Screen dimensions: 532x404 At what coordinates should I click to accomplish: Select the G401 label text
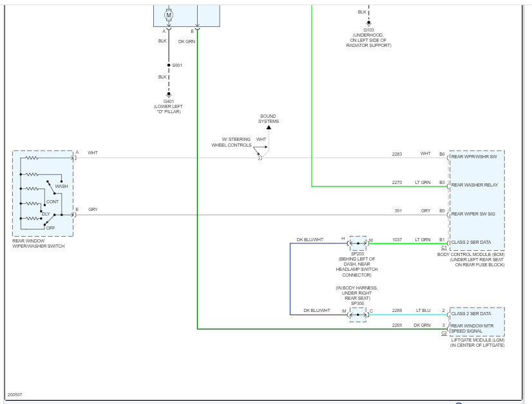pyautogui.click(x=169, y=102)
